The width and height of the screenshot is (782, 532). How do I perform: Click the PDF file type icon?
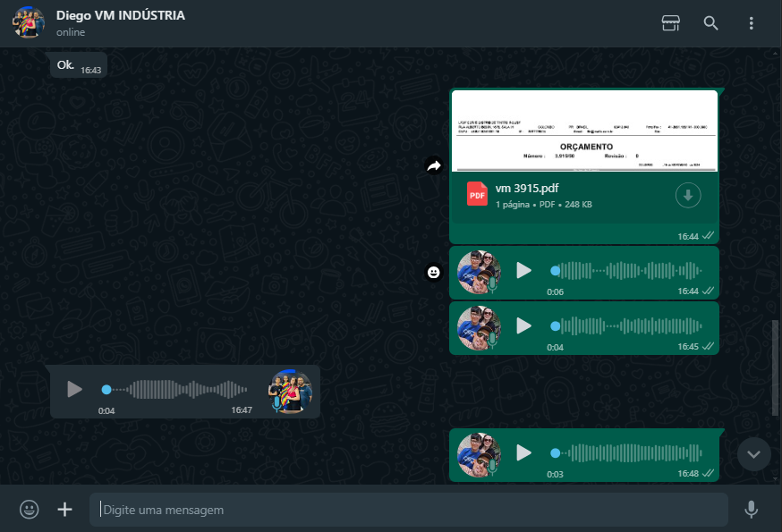[477, 194]
